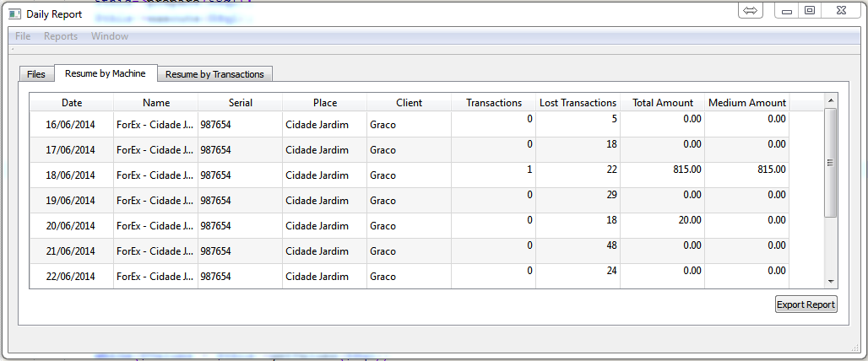
Task: Maximize the Daily Report window
Action: point(809,11)
